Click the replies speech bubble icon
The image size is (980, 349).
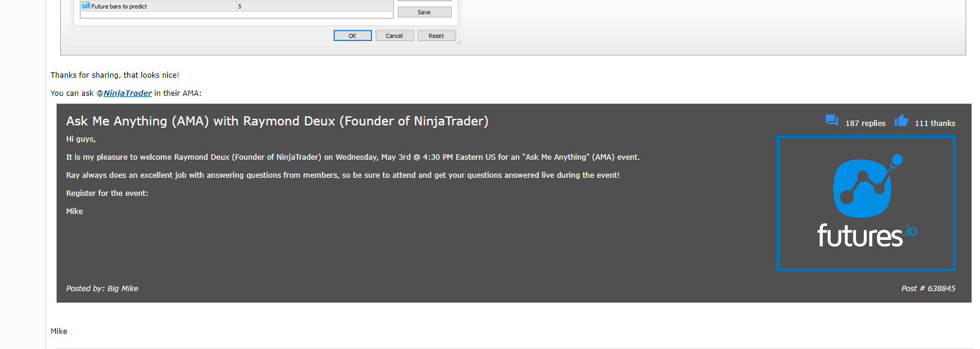[832, 121]
